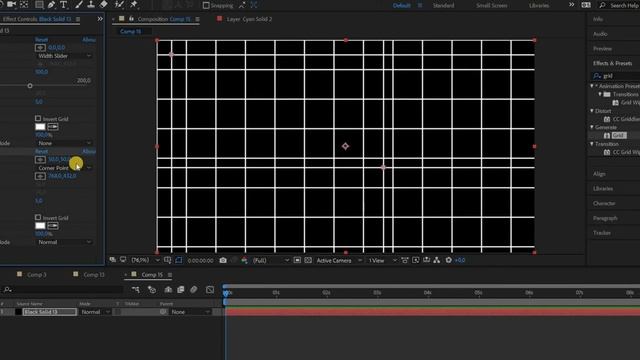Viewport: 640px width, 360px height.
Task: Enable the Snapping checkbox
Action: tap(206, 5)
